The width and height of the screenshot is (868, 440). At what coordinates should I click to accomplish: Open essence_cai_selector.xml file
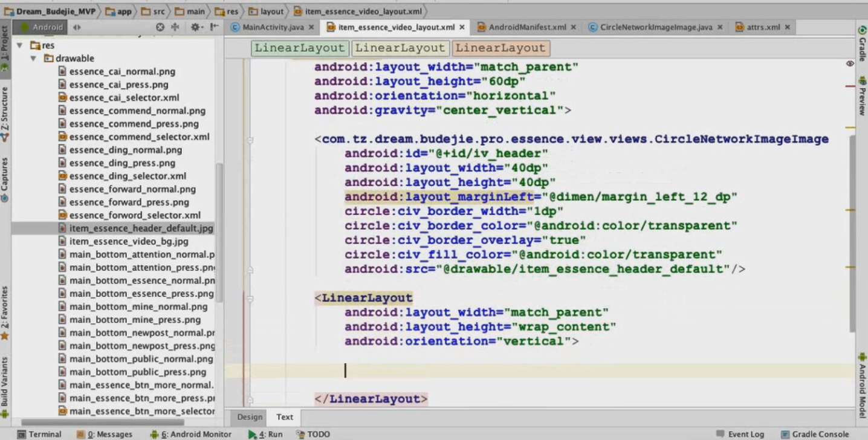point(124,97)
